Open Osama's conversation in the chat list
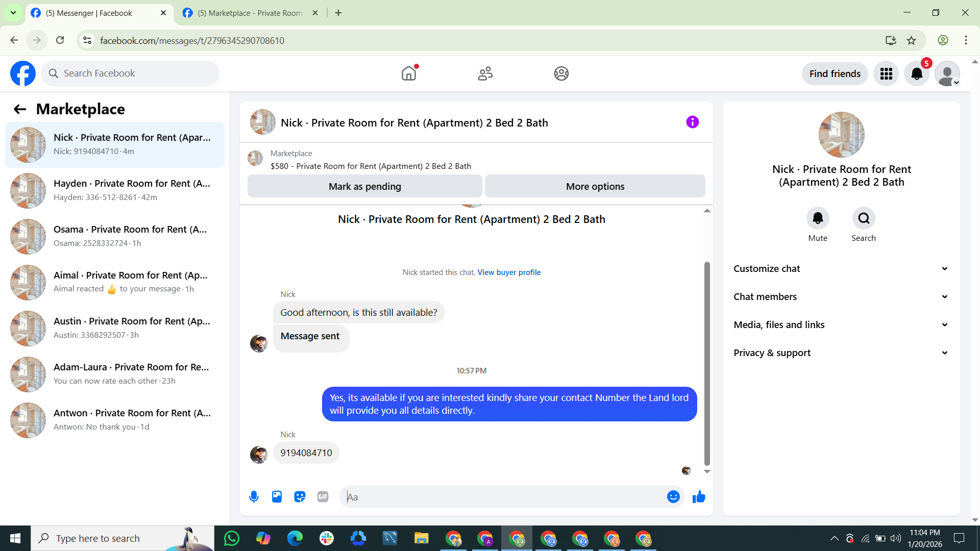This screenshot has height=551, width=980. (115, 237)
